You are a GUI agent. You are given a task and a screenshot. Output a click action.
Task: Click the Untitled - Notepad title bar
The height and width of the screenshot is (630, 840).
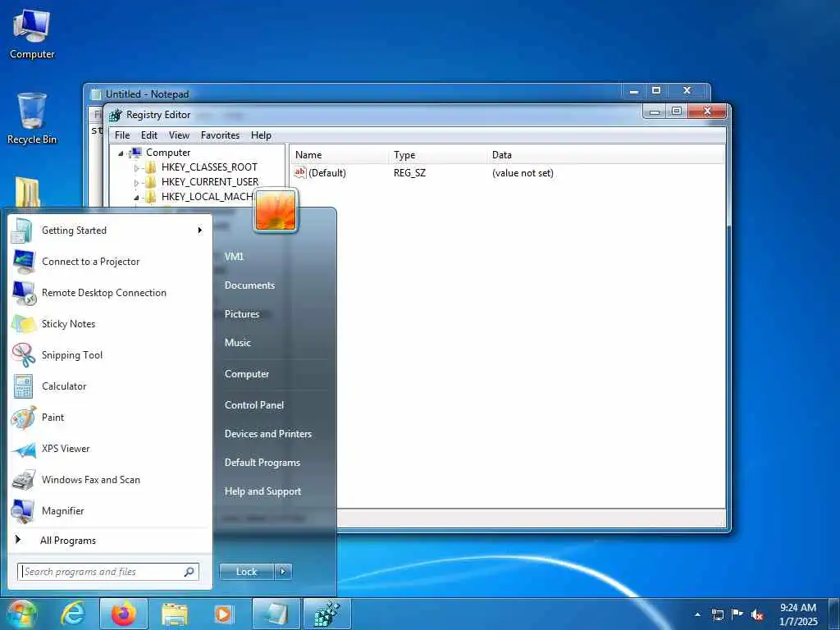pos(354,94)
